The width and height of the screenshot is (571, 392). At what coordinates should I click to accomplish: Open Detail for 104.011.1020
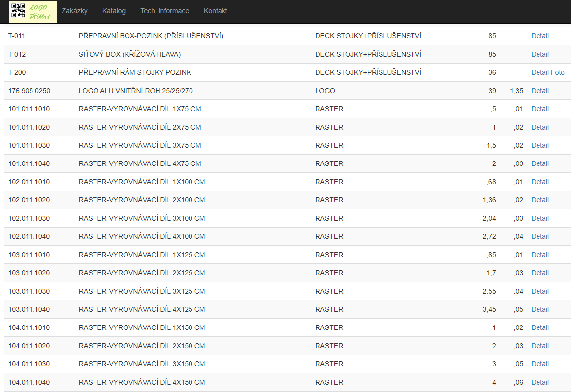click(x=539, y=346)
